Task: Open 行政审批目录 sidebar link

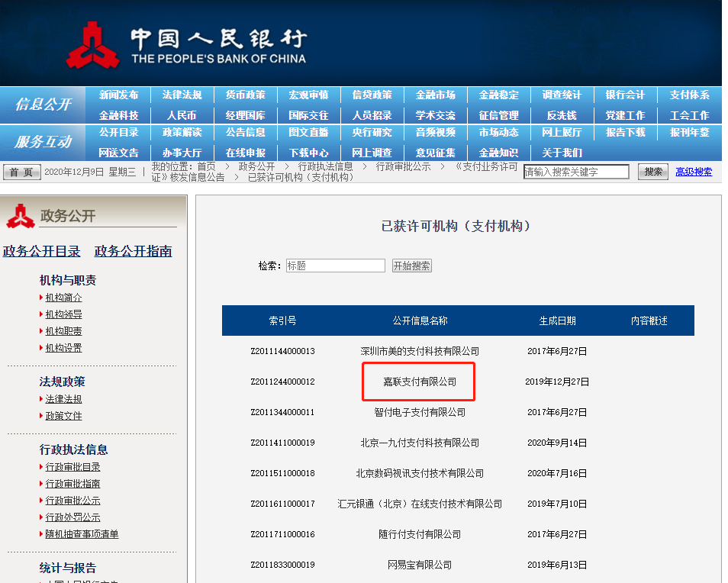Action: pyautogui.click(x=73, y=467)
